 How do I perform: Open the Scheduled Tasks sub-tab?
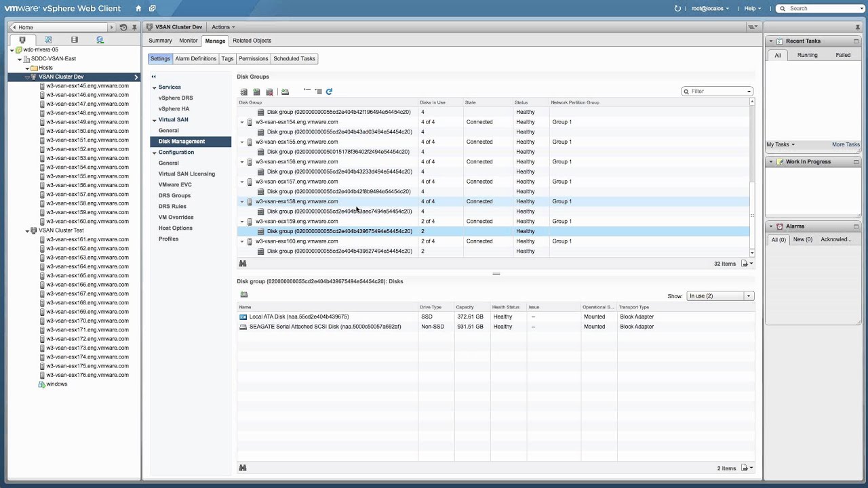[x=294, y=59]
